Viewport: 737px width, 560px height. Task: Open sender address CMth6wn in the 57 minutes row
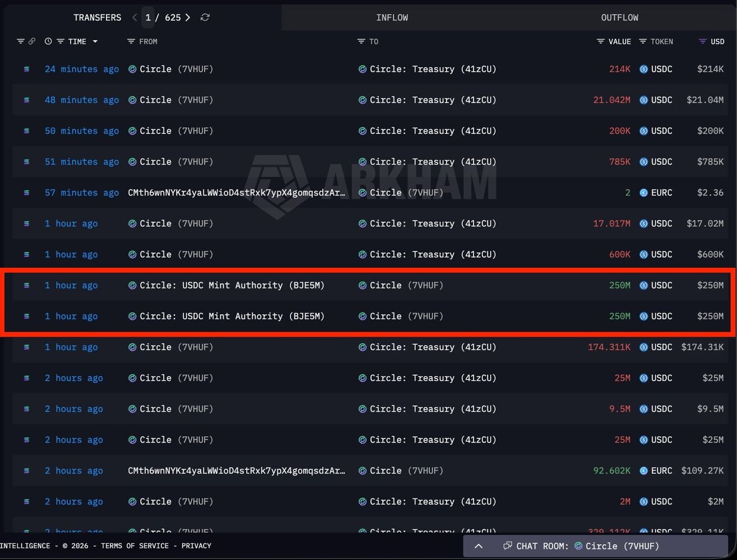click(237, 192)
